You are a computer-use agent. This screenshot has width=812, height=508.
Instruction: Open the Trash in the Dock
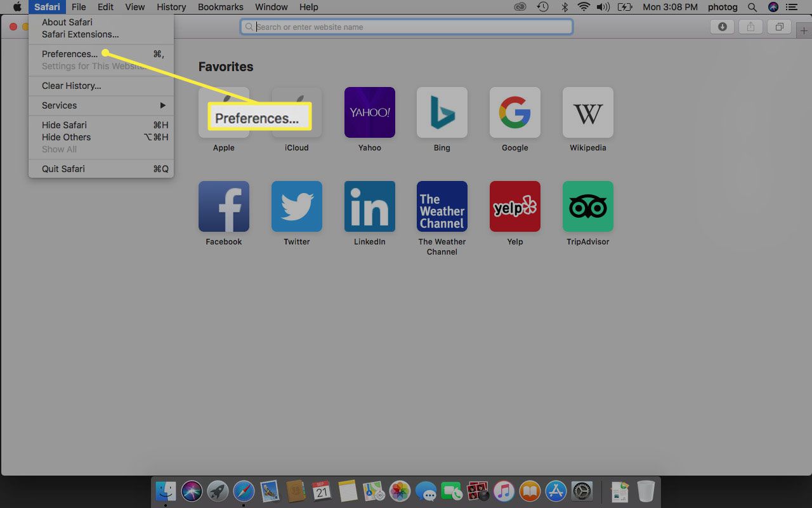[x=646, y=491]
